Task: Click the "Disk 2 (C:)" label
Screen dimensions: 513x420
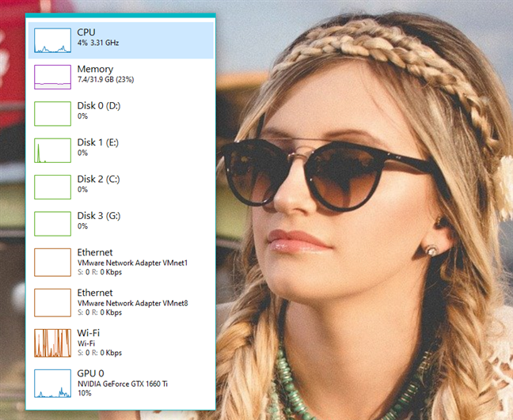Action: click(x=98, y=179)
